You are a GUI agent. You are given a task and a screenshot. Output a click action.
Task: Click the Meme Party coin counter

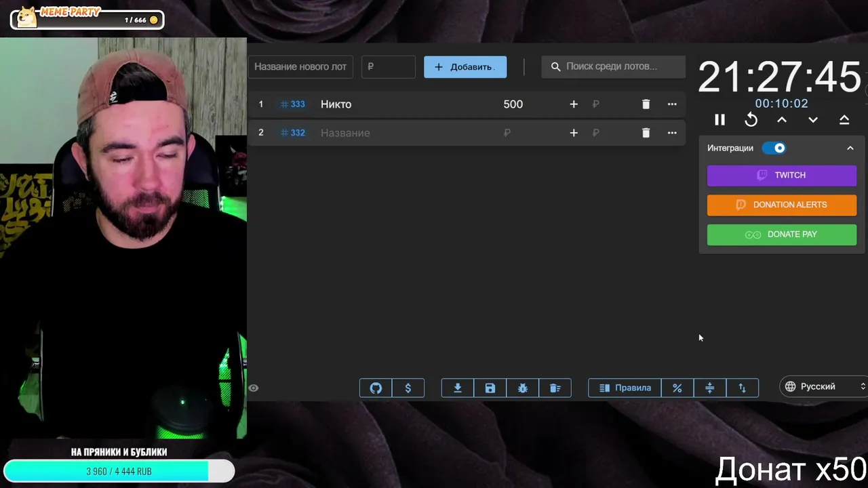click(87, 18)
